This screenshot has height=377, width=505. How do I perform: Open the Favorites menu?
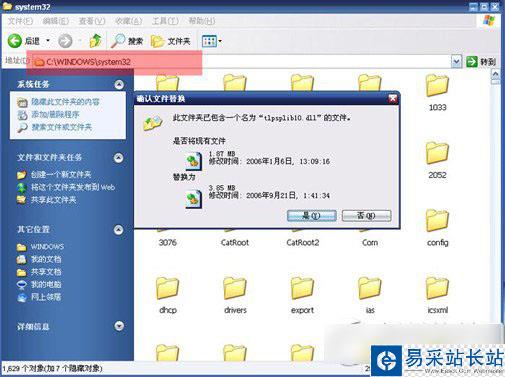(x=128, y=21)
